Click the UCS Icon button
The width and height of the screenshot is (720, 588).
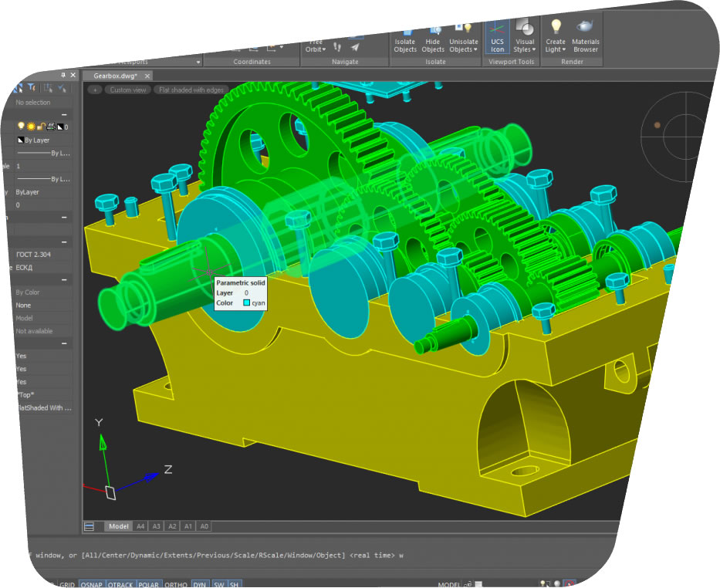[x=497, y=37]
